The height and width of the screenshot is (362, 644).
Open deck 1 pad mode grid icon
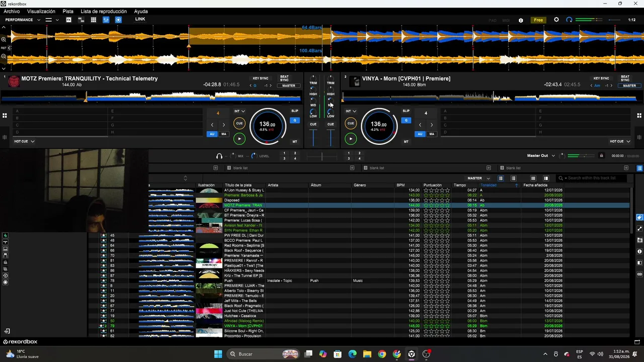(x=5, y=115)
